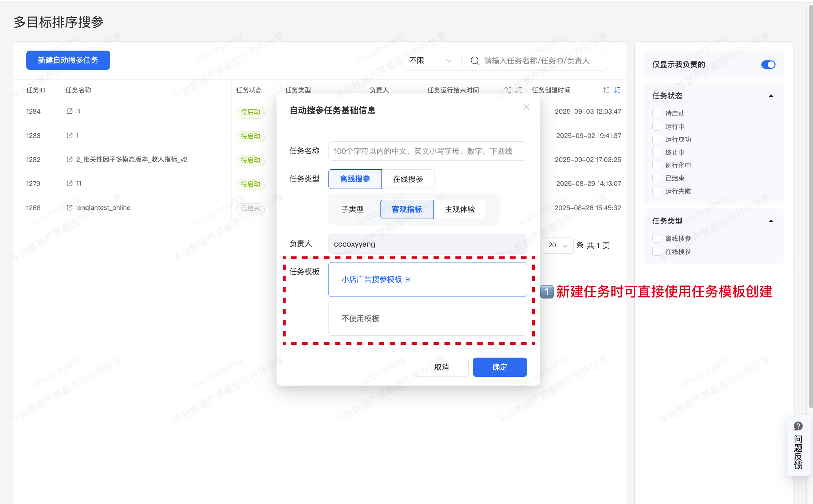
Task: Open the 20 per page dropdown
Action: 557,245
